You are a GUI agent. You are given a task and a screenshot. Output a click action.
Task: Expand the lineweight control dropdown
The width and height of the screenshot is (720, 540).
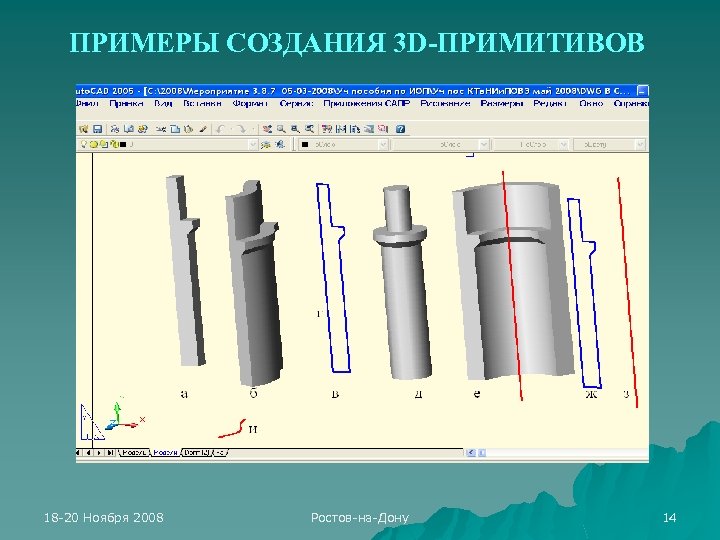coord(563,145)
